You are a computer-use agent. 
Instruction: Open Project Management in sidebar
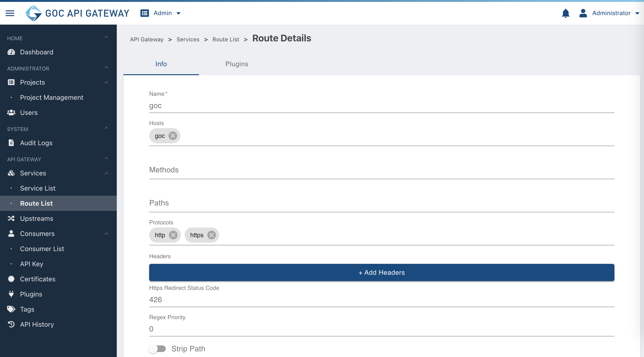click(x=52, y=97)
